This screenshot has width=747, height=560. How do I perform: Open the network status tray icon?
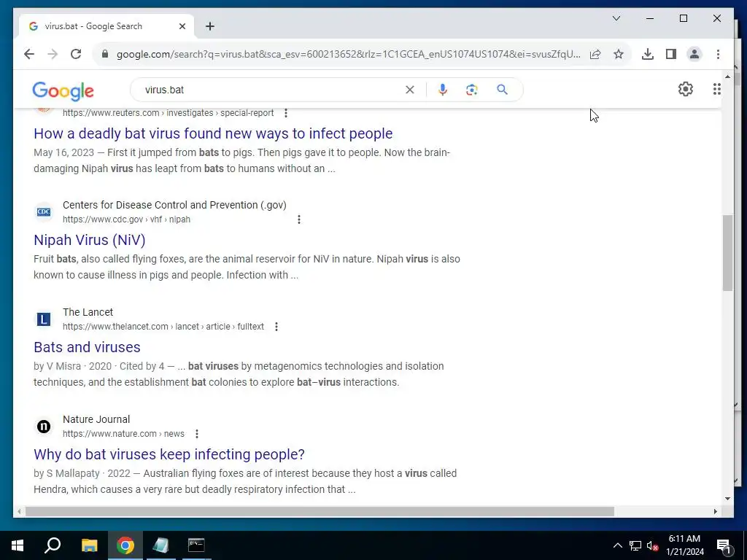(x=635, y=545)
